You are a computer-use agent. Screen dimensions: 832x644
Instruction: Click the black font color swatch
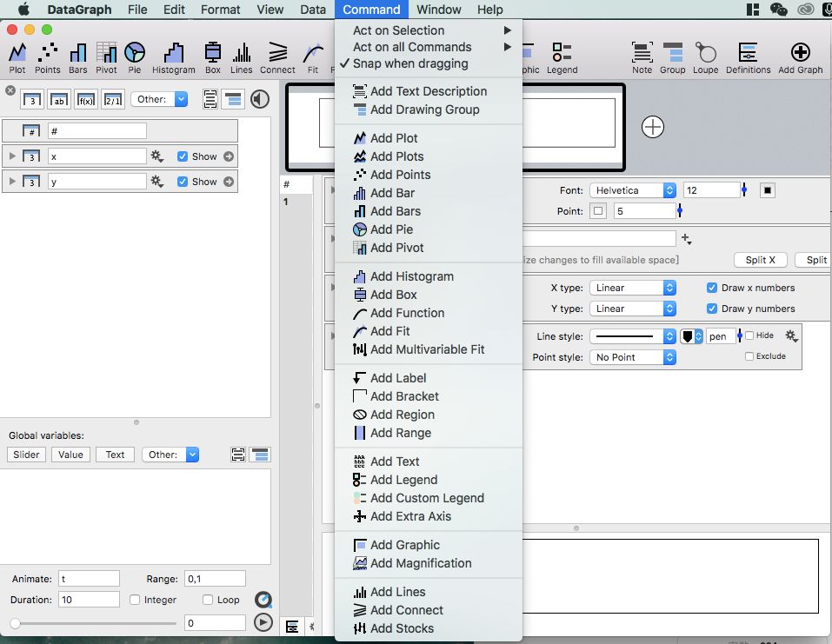[768, 190]
